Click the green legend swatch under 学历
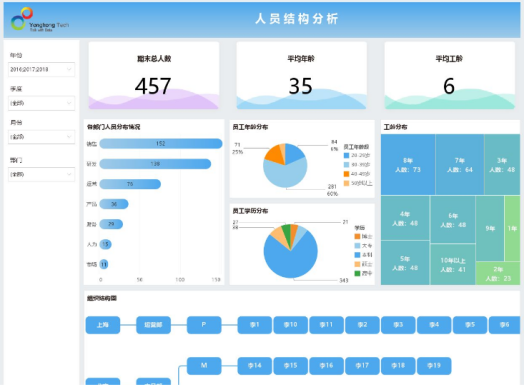This screenshot has width=524, height=388. [x=357, y=273]
